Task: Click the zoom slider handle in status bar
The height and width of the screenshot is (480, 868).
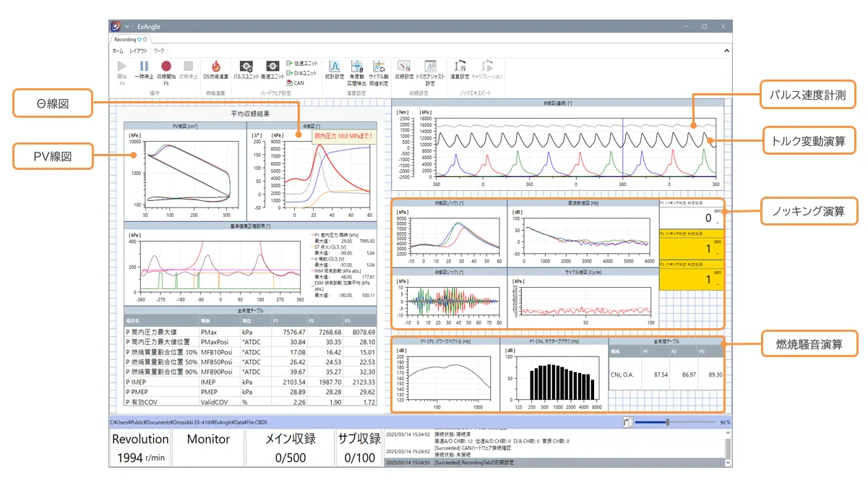Action: 668,421
